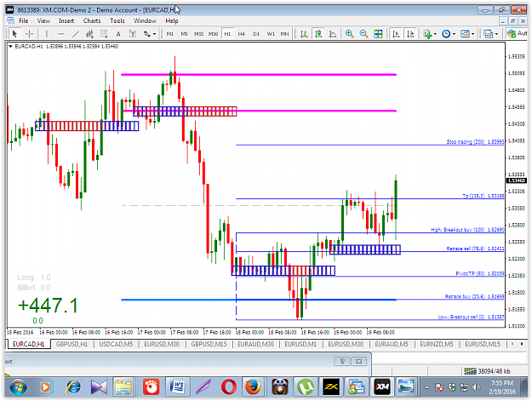
Task: Set timeframe to M15
Action: click(x=198, y=33)
